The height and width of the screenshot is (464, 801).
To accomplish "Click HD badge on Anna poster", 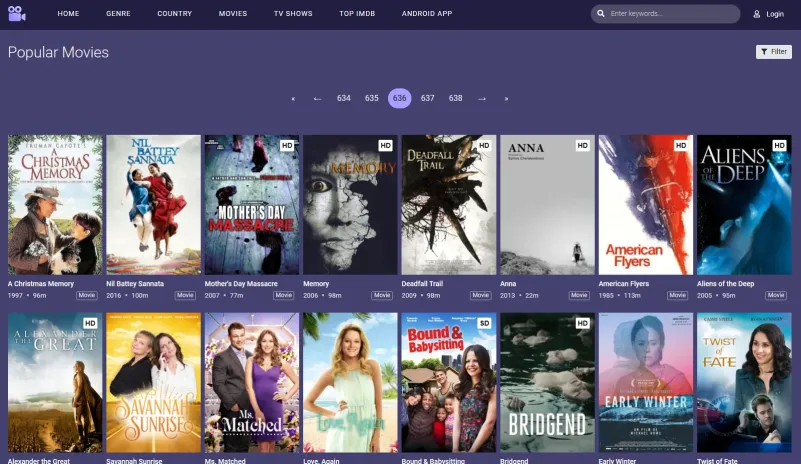I will (x=582, y=146).
